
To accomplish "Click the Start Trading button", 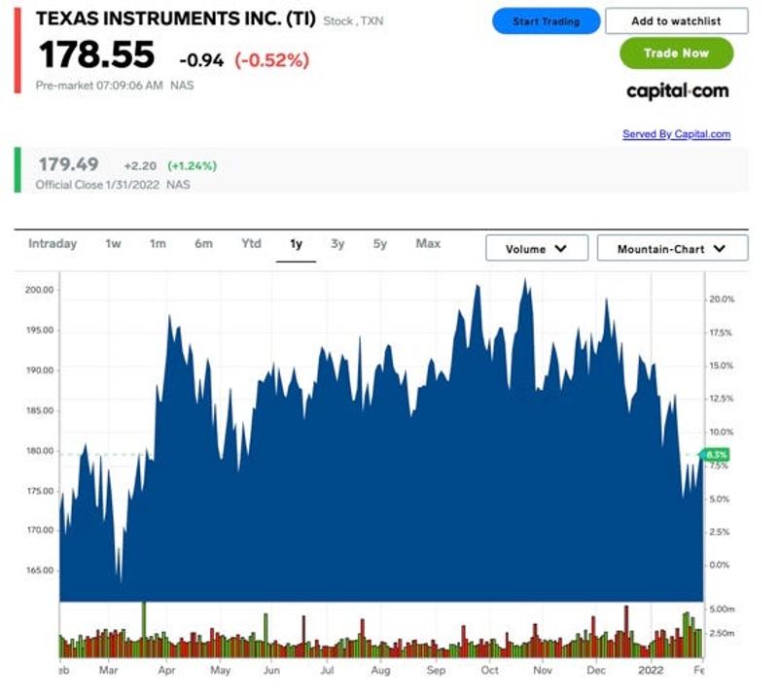I will [x=546, y=21].
